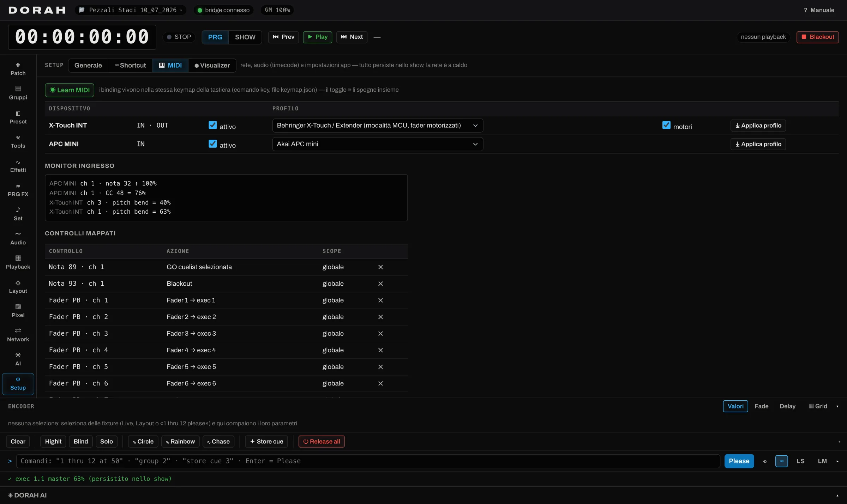Delete the Fader PB ch 2 mapping
Image resolution: width=847 pixels, height=504 pixels.
point(380,317)
